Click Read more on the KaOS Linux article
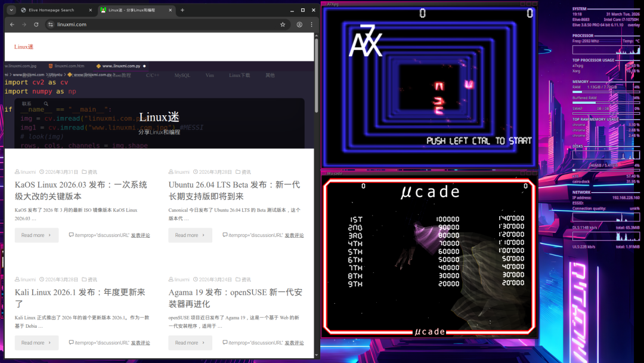This screenshot has width=644, height=363. (x=36, y=235)
